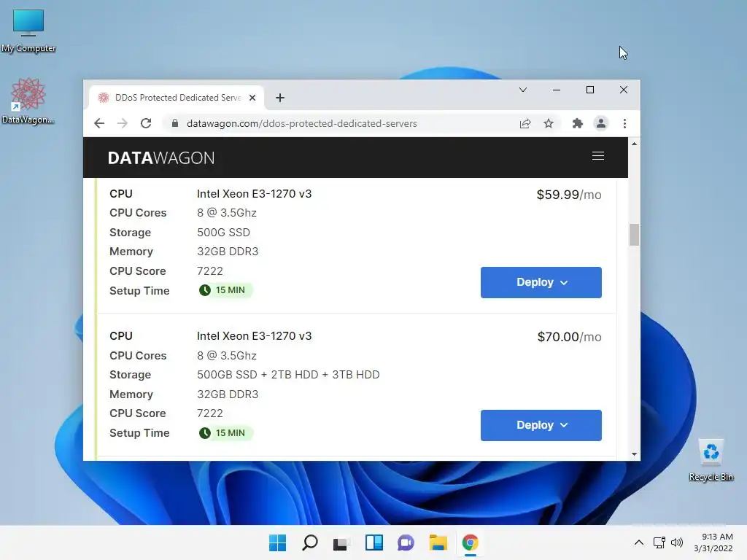Open the clock showing 9:13 AM
This screenshot has height=560, width=747.
[713, 542]
